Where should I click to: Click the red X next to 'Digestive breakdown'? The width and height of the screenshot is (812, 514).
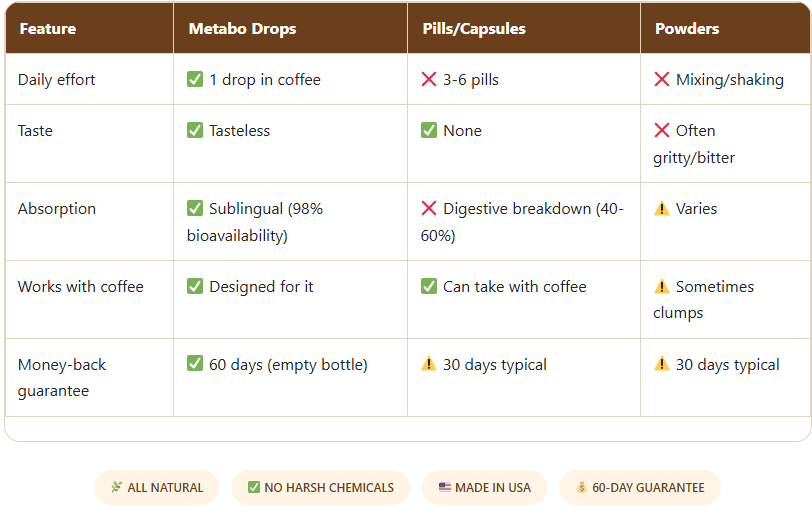click(x=429, y=208)
